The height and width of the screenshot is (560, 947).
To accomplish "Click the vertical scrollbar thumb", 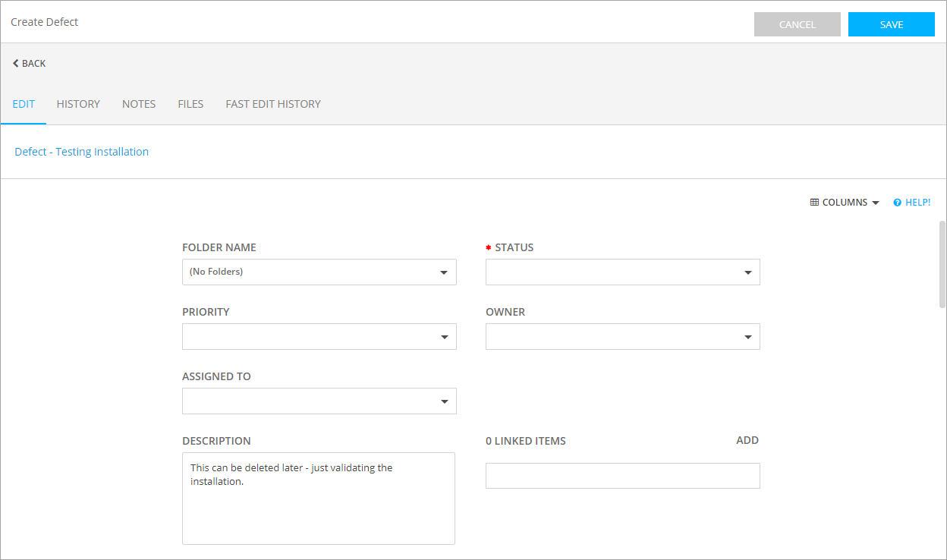I will pyautogui.click(x=942, y=264).
